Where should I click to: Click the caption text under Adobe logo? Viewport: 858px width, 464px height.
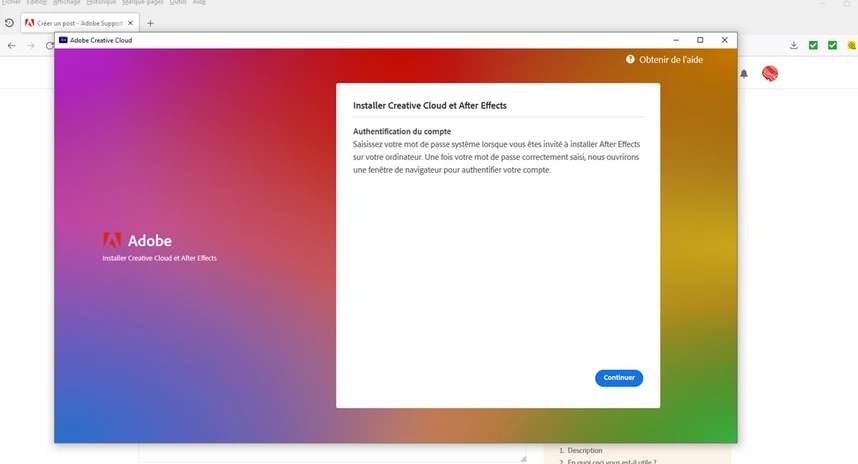point(159,258)
